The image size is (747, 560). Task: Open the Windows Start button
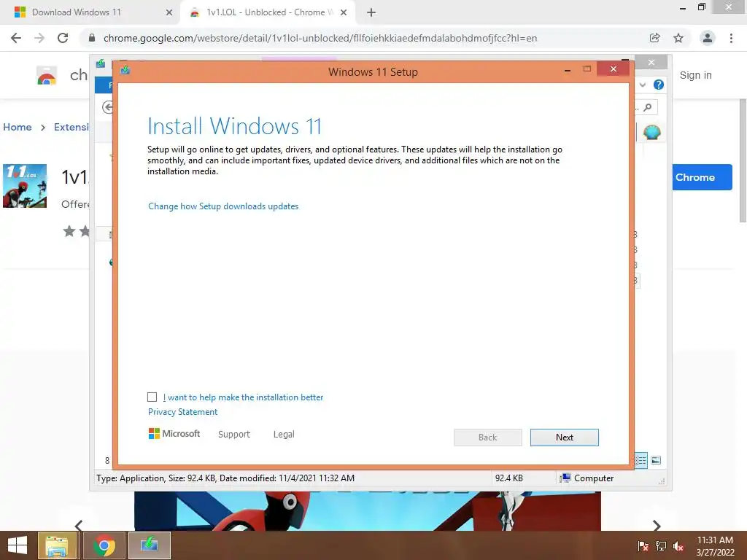(x=18, y=545)
